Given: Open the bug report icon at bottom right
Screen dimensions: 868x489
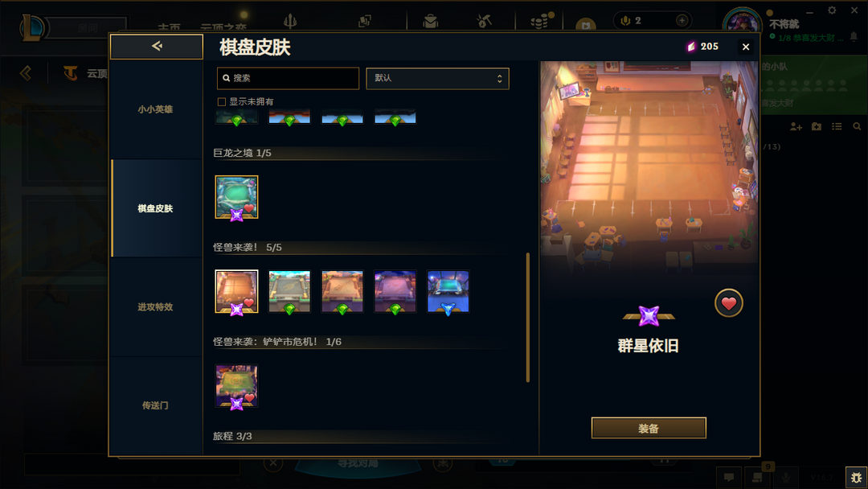Looking at the screenshot, I should (x=857, y=477).
